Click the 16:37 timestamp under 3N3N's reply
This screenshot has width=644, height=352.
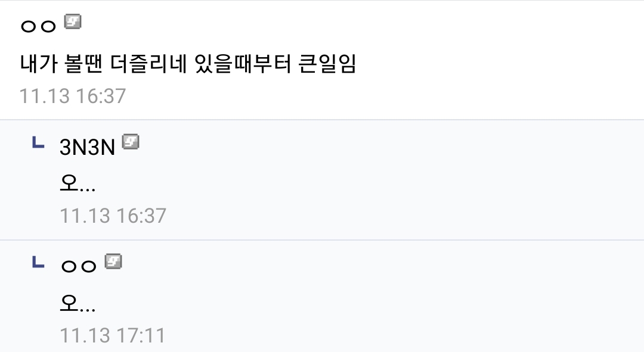tap(113, 215)
